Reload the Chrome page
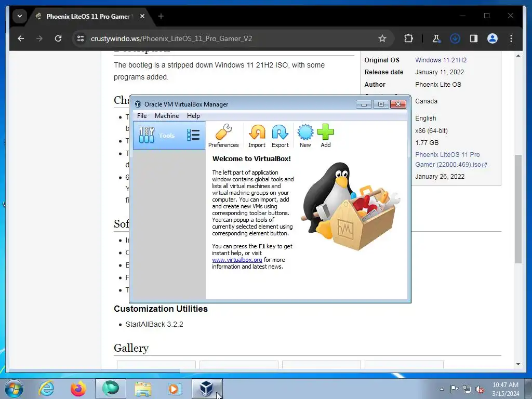 coord(58,38)
